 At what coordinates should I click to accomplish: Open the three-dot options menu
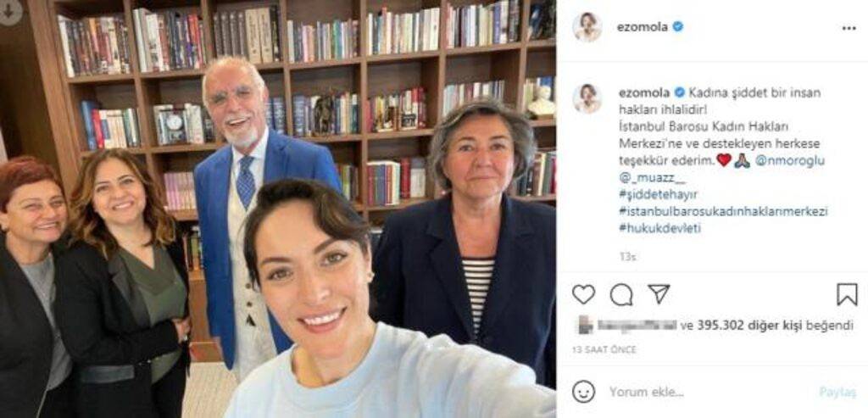click(x=849, y=29)
